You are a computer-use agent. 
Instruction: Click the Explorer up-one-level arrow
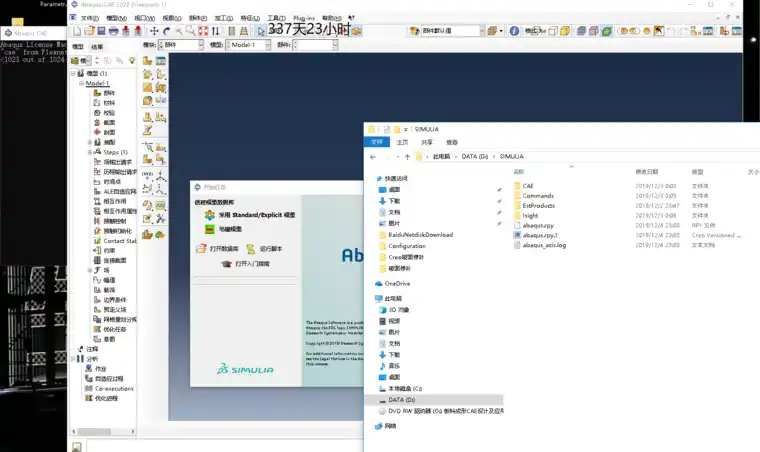407,156
